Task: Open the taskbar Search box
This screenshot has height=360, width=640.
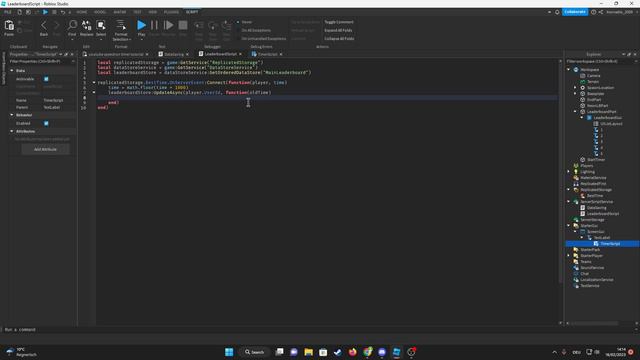Action: 254,352
